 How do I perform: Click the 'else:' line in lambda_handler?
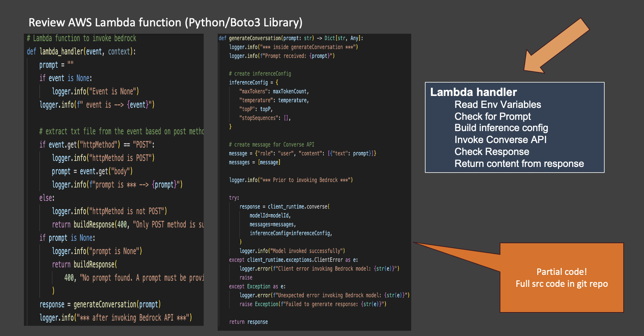point(47,198)
